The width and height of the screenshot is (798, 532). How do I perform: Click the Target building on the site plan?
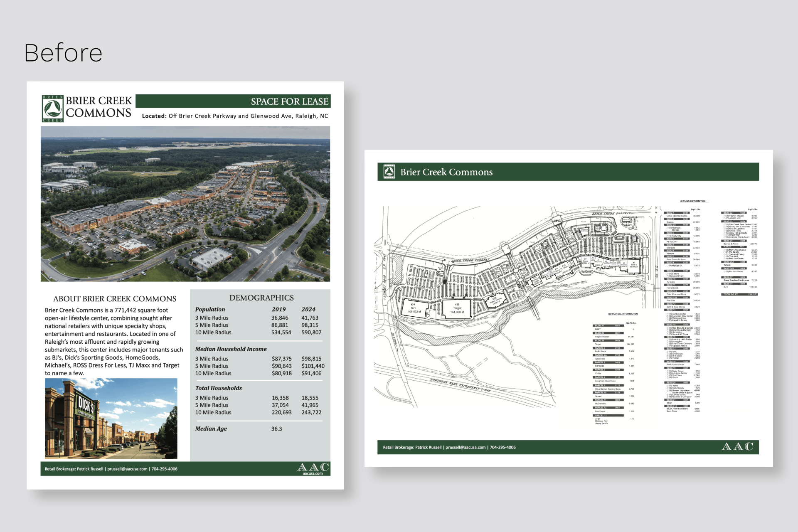coord(457,309)
